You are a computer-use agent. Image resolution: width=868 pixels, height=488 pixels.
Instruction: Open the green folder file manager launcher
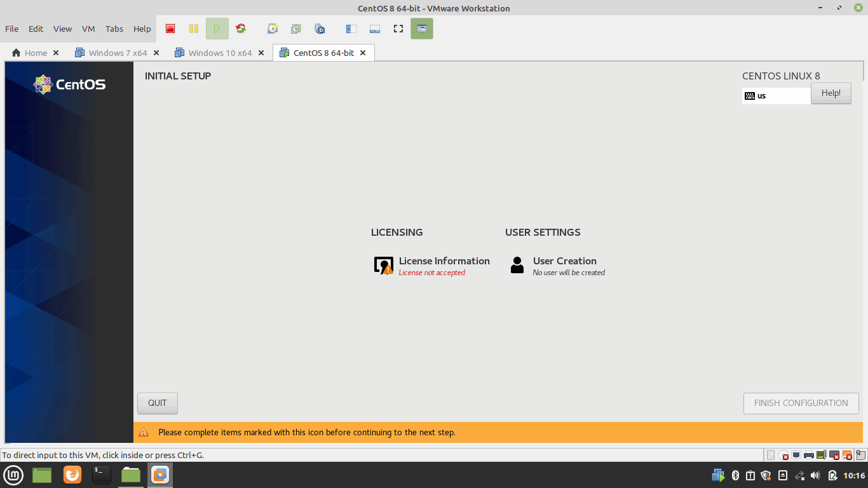tap(42, 475)
